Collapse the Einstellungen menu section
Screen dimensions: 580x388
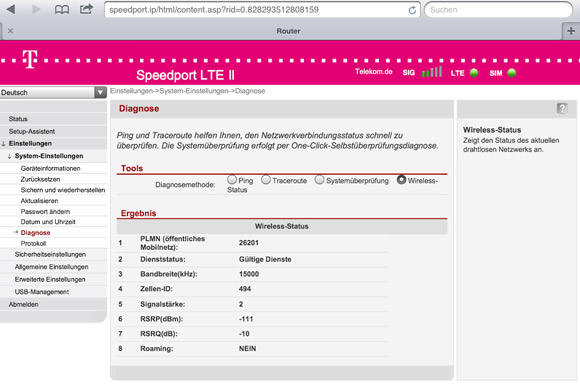click(x=30, y=144)
